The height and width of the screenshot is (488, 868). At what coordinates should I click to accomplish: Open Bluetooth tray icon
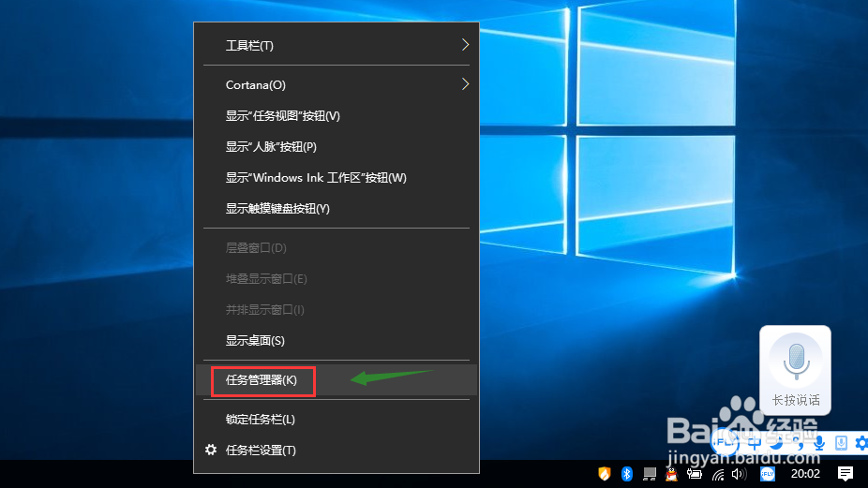coord(627,474)
